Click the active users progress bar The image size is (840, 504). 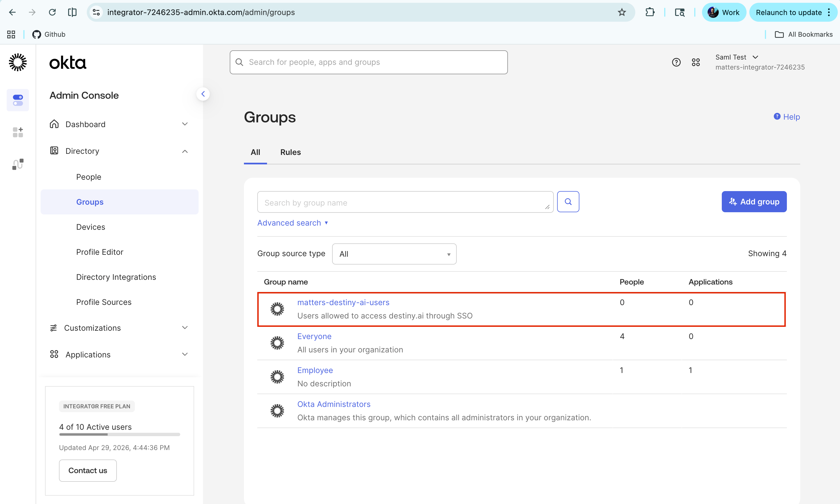click(x=120, y=434)
